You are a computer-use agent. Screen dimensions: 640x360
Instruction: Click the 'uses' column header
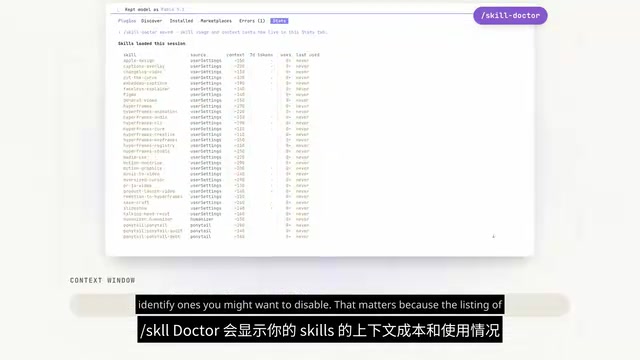[286, 55]
